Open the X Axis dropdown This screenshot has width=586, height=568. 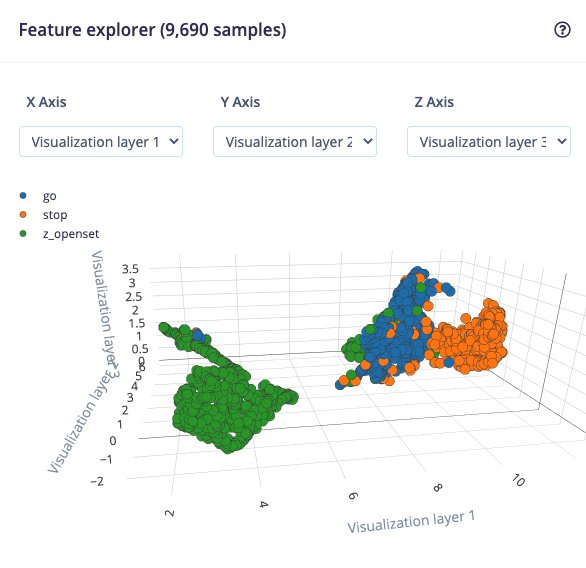pos(101,142)
